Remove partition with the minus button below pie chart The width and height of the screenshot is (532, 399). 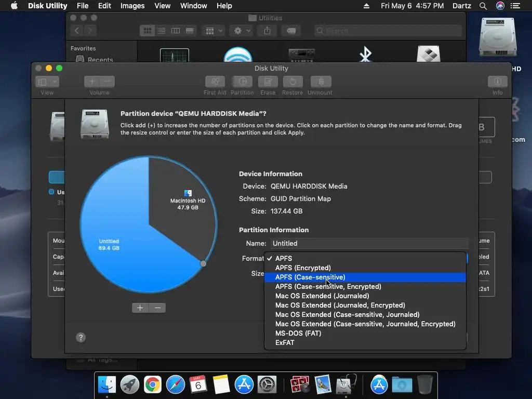click(x=157, y=308)
